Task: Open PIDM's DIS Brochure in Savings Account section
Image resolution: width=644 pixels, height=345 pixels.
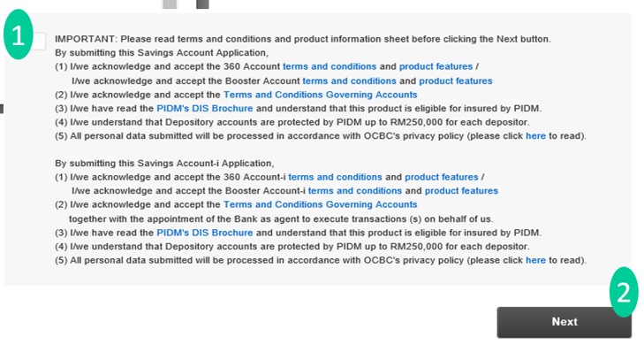Action: pyautogui.click(x=205, y=109)
